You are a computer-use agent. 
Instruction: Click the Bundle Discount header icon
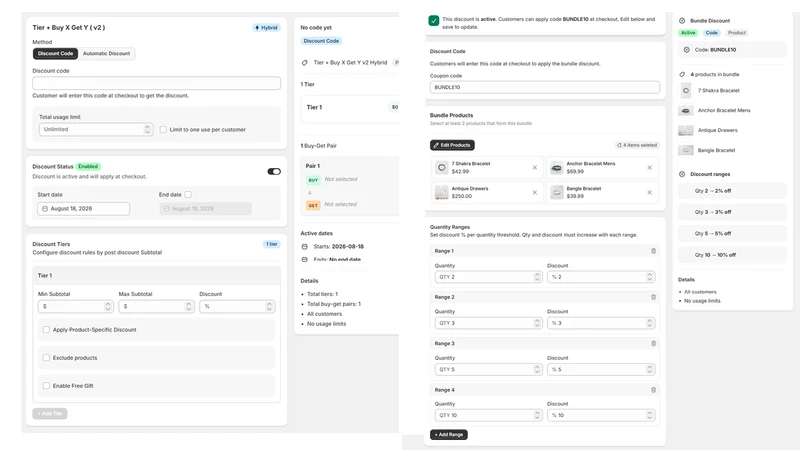click(682, 21)
